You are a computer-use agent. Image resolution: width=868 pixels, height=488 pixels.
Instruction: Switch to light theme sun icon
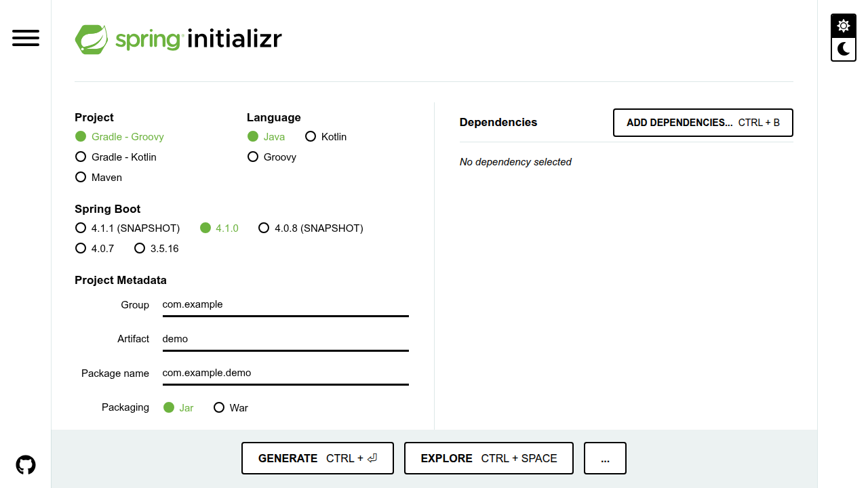(844, 26)
